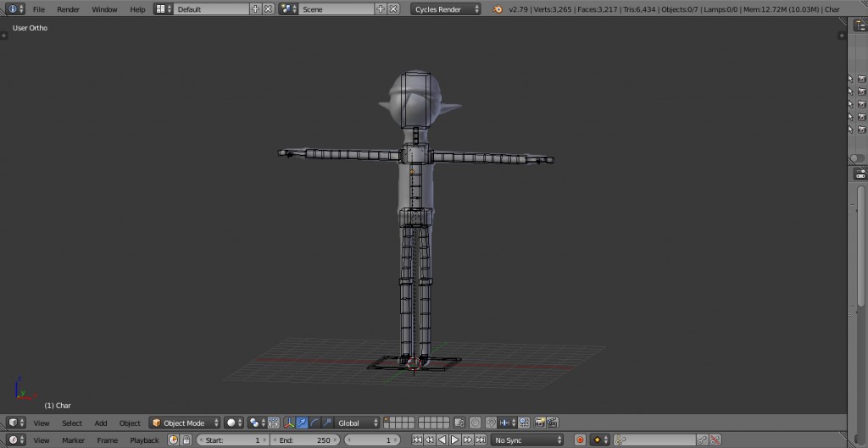Open the Cycles Render engine dropdown
The width and height of the screenshot is (868, 448).
446,9
